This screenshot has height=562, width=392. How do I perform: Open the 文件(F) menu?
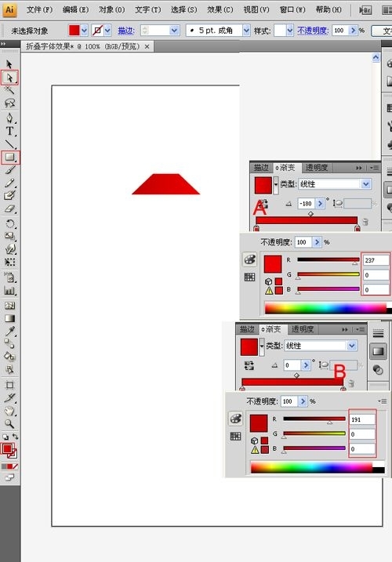39,9
